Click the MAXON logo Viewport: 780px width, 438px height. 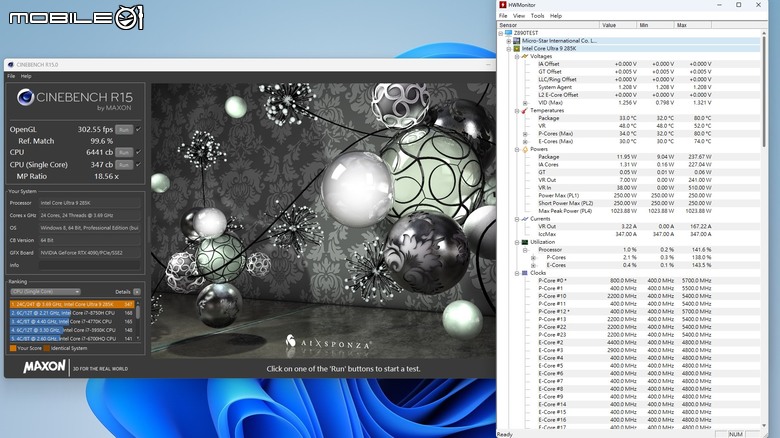tap(44, 367)
